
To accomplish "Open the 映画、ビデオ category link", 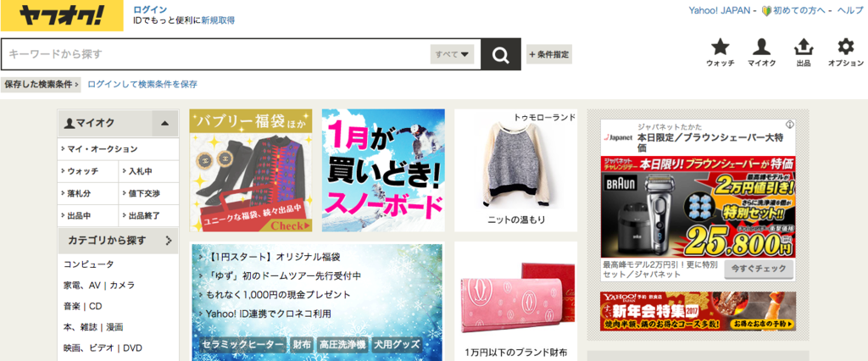I will click(x=88, y=348).
